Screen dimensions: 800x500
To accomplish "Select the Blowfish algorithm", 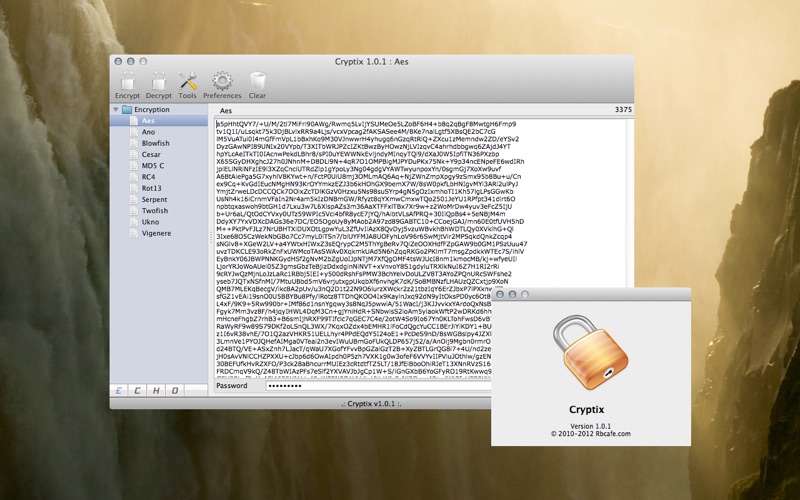I will point(159,143).
